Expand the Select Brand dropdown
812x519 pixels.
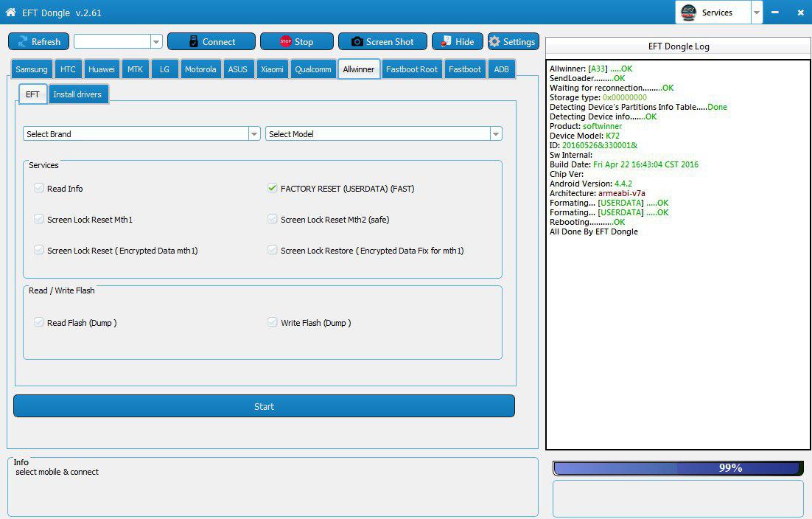point(254,134)
